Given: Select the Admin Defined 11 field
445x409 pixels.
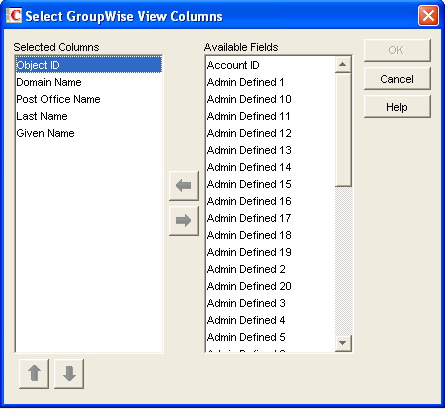Looking at the screenshot, I should (270, 116).
